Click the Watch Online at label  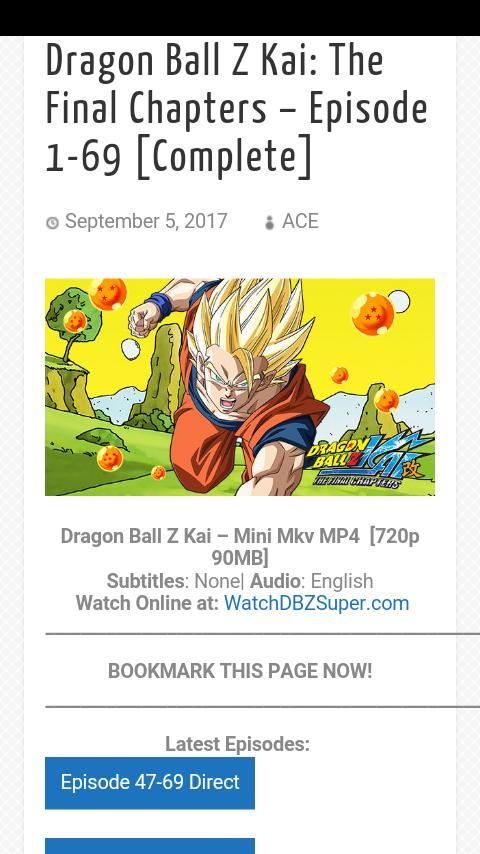tap(147, 603)
